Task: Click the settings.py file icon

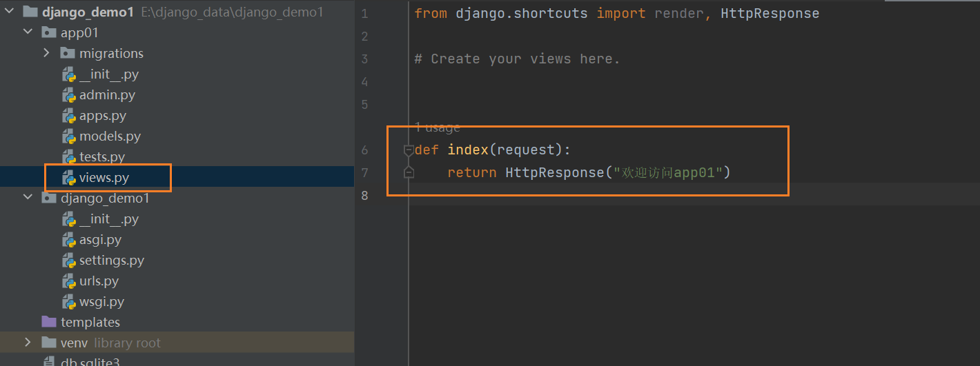Action: click(x=69, y=261)
